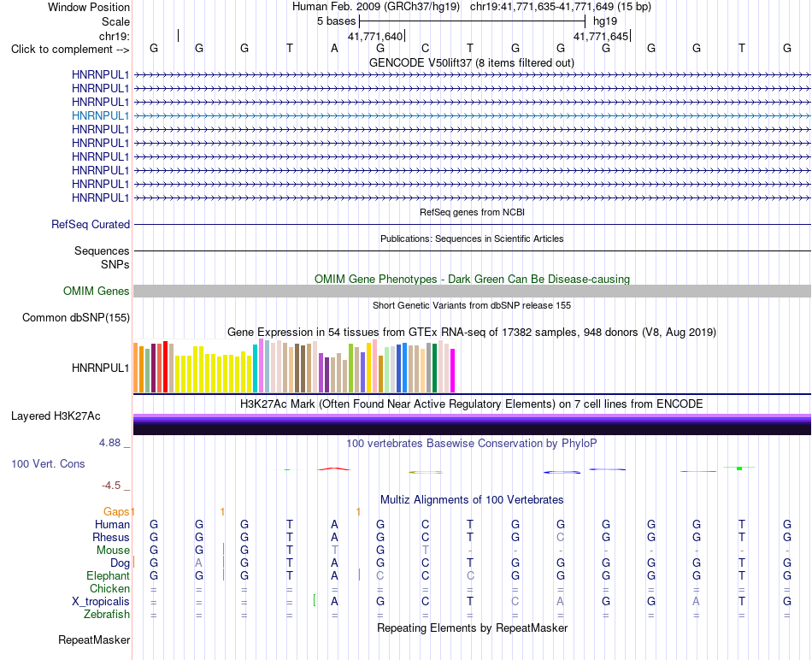Click the dark green bar in the GTEx chart
Screen dimensions: 812x660
[434, 368]
